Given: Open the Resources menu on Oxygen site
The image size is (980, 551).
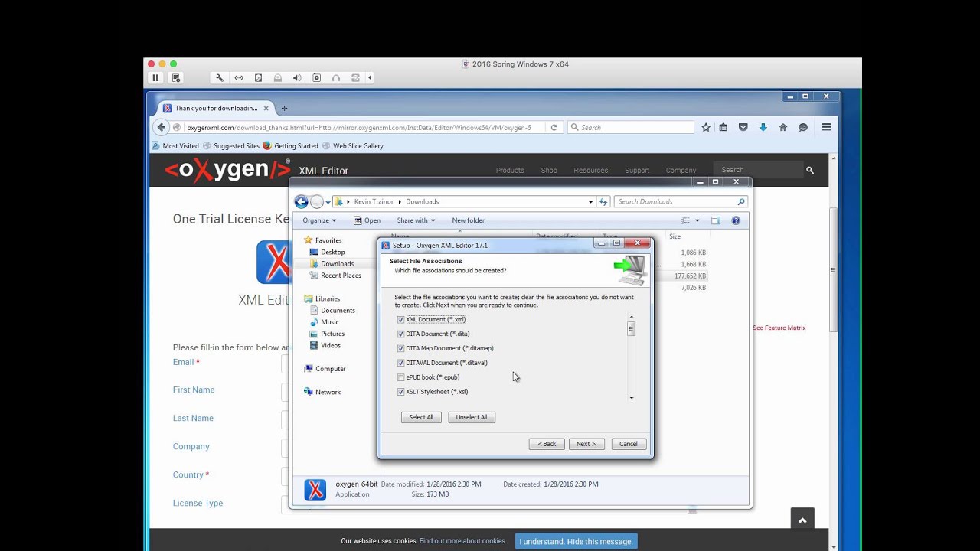Looking at the screenshot, I should click(591, 171).
